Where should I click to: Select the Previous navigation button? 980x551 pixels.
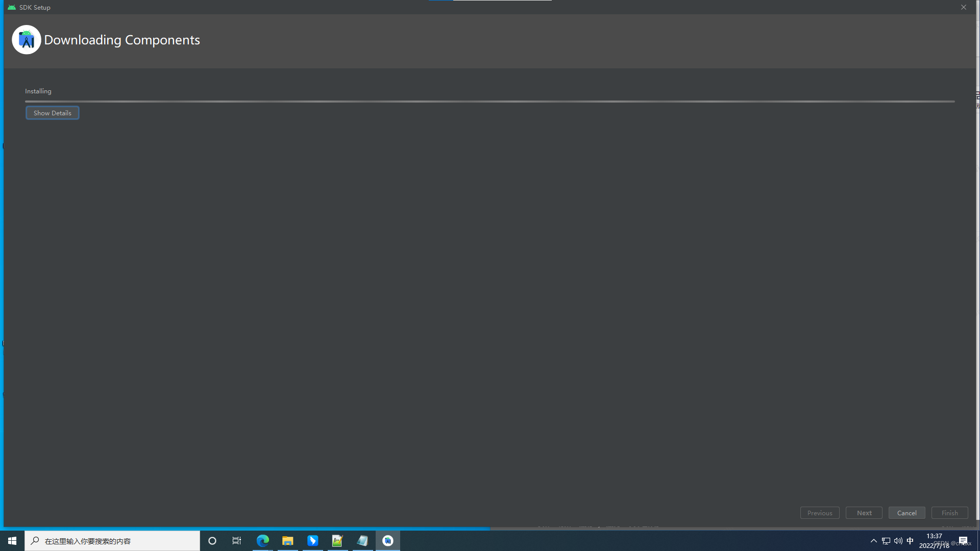click(819, 512)
